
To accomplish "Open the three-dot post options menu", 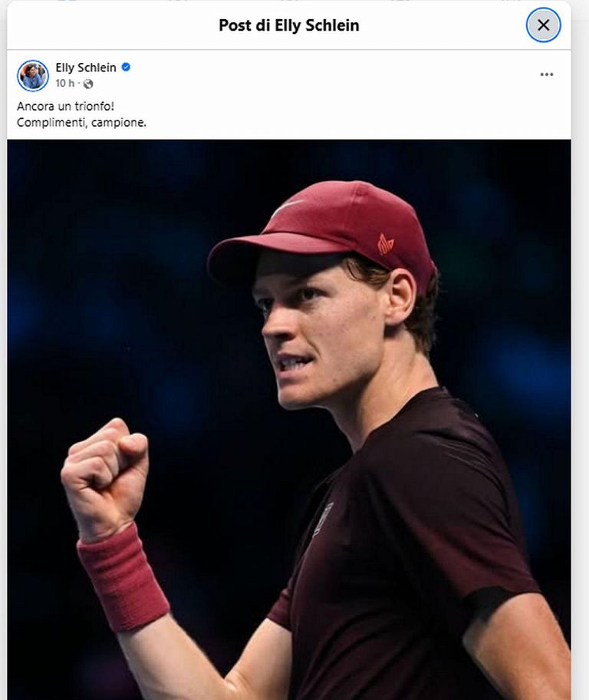I will click(x=546, y=74).
